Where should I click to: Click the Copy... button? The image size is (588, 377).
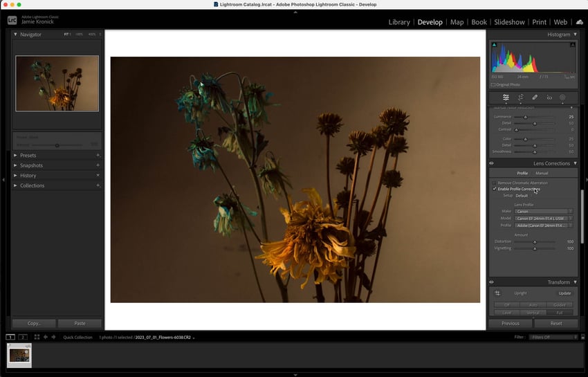point(34,323)
